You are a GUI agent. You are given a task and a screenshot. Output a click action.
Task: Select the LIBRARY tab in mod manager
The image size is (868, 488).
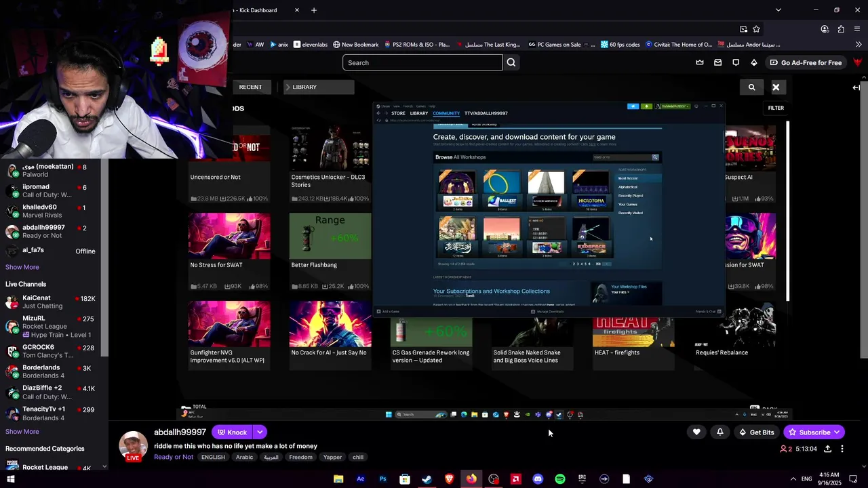(318, 87)
